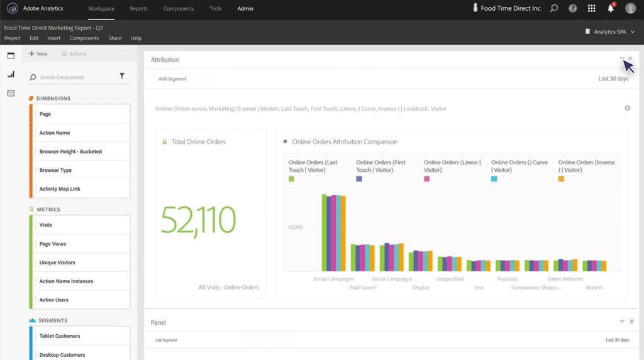Click the Email Campaigns bar group

click(333, 233)
